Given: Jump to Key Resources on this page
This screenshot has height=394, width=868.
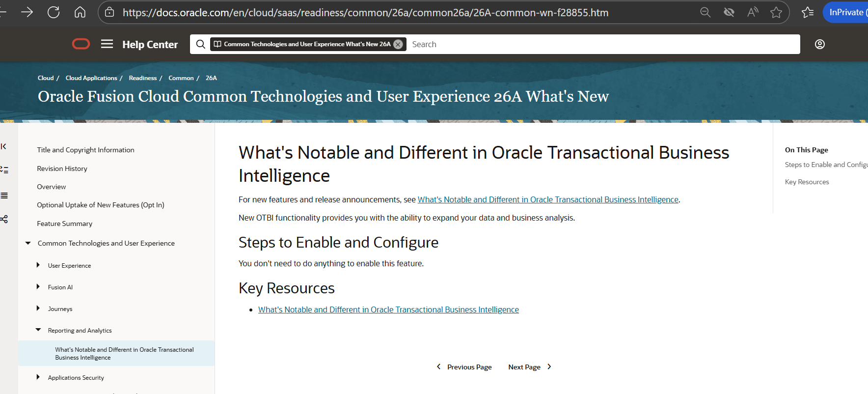Looking at the screenshot, I should click(807, 182).
